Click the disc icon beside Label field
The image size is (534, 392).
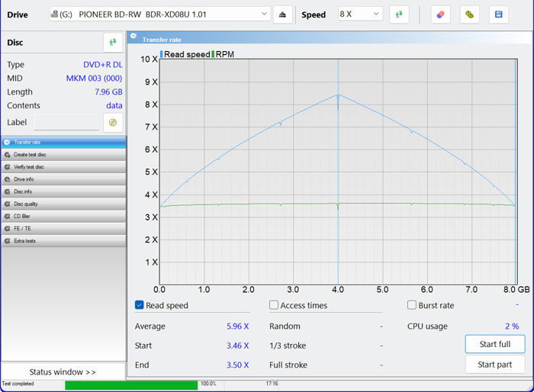tap(113, 122)
